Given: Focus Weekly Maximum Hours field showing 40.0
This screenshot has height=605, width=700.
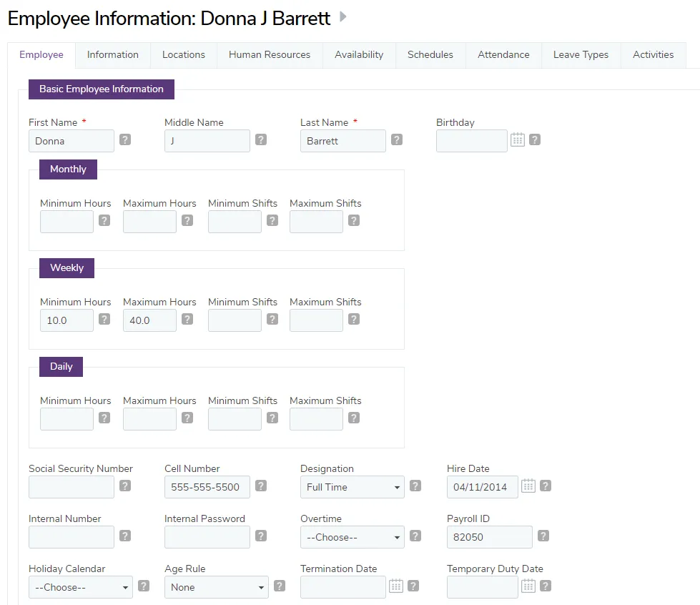Looking at the screenshot, I should pos(150,320).
